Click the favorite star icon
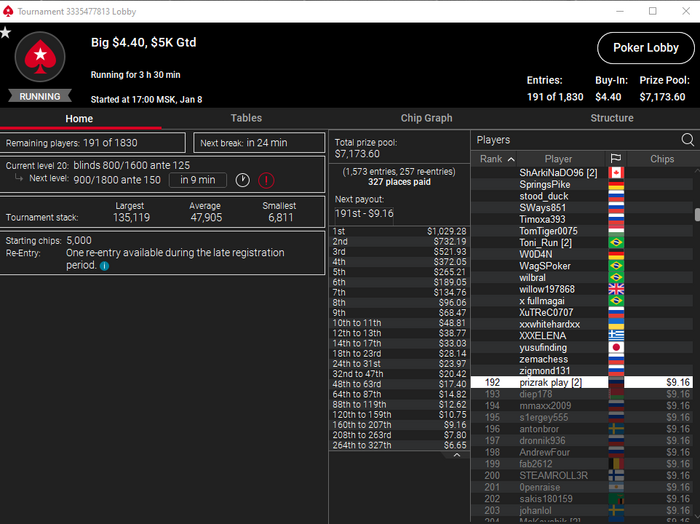Screen dimensions: 700x524 [x=5, y=33]
